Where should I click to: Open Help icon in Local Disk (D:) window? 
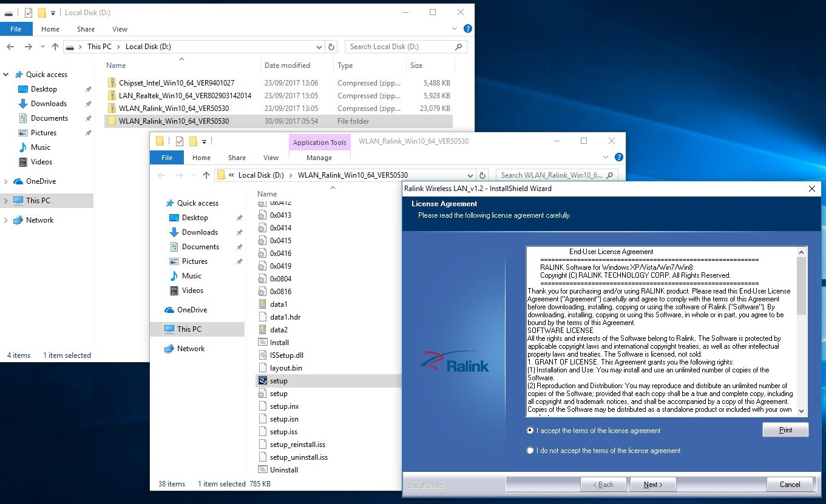coord(468,29)
